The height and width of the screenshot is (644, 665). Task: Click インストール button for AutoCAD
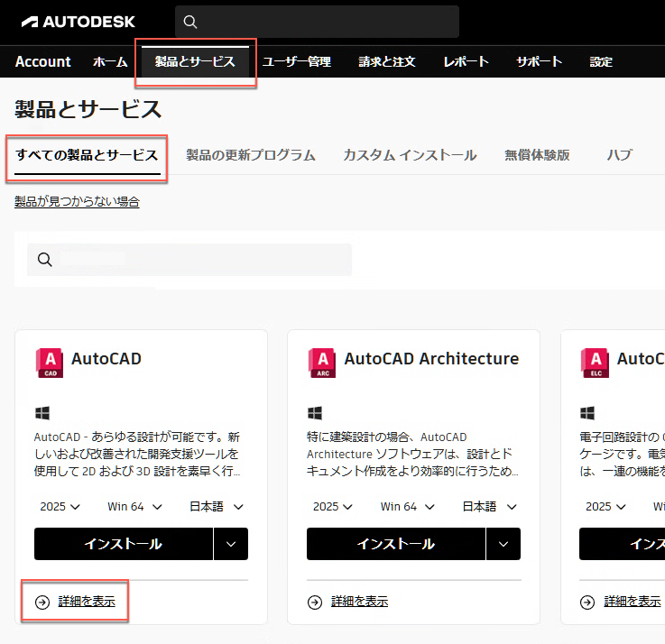(124, 544)
